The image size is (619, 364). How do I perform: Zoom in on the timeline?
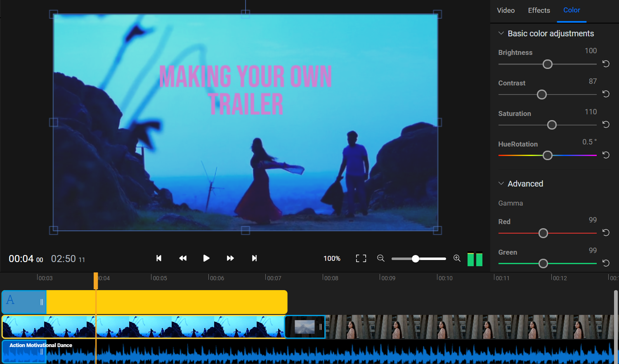(x=457, y=258)
